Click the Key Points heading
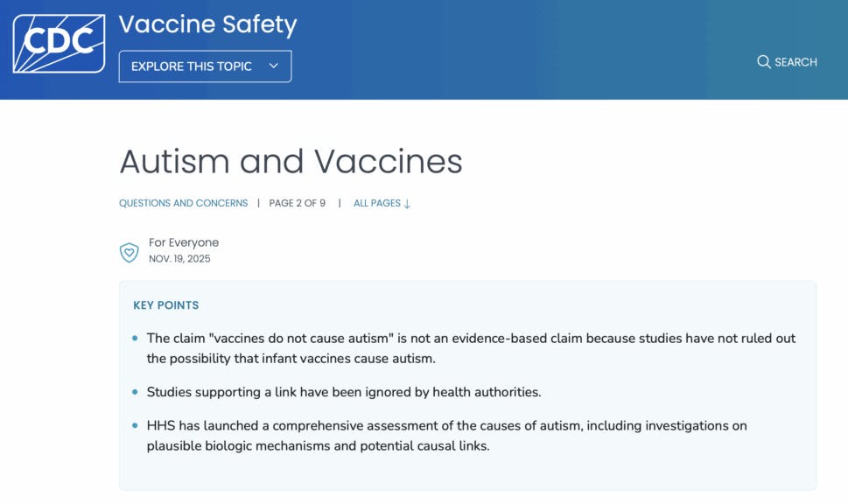This screenshot has height=504, width=848. click(165, 305)
